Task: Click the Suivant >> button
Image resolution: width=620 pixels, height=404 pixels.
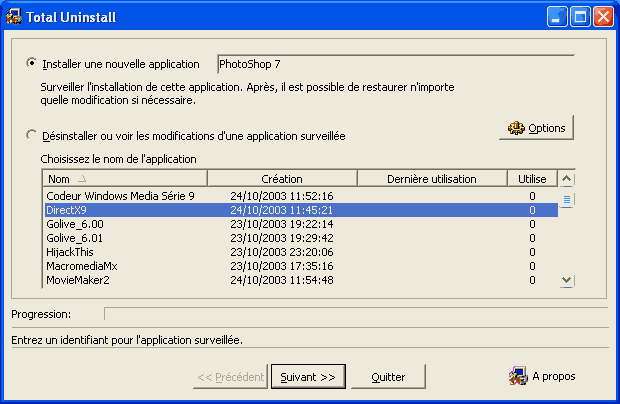Action: coord(308,377)
